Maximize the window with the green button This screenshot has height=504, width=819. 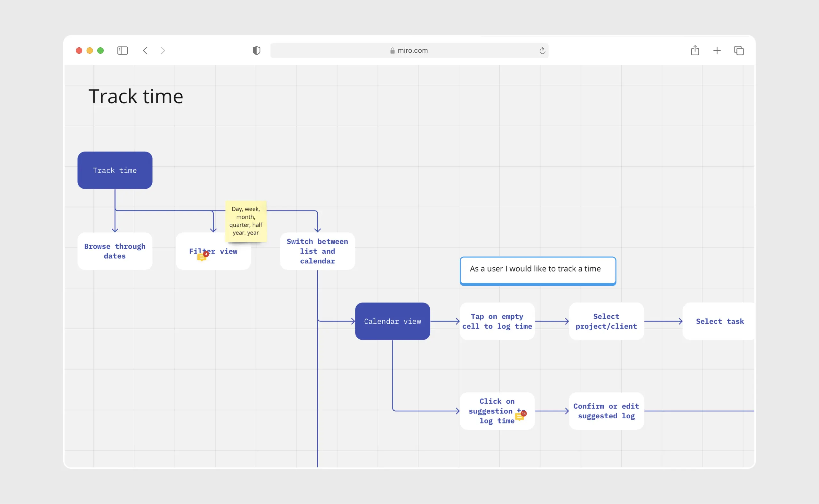tap(100, 51)
